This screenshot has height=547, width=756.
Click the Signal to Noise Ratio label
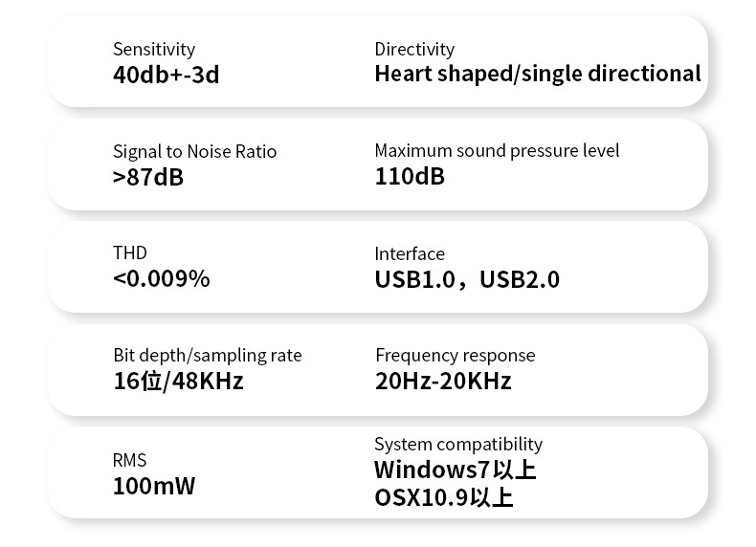(x=194, y=151)
